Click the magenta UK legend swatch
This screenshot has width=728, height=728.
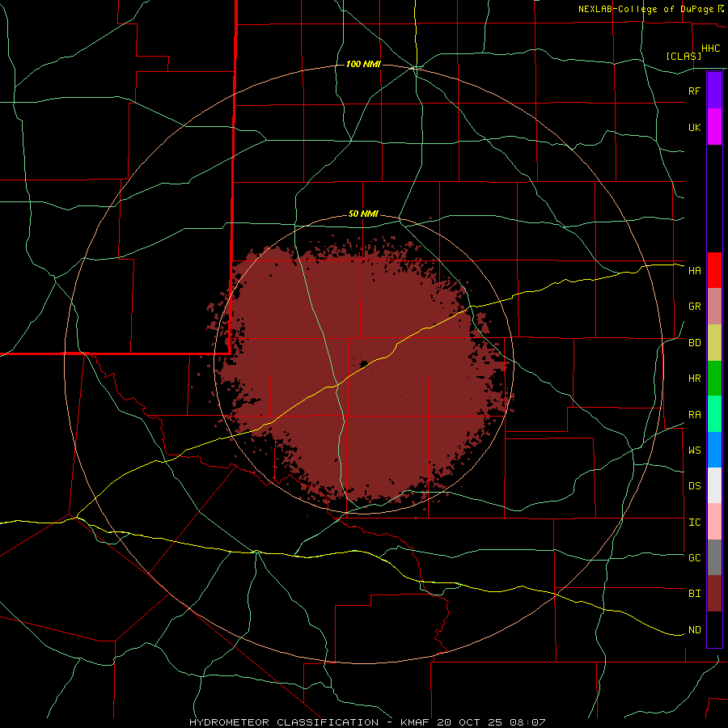pos(714,127)
